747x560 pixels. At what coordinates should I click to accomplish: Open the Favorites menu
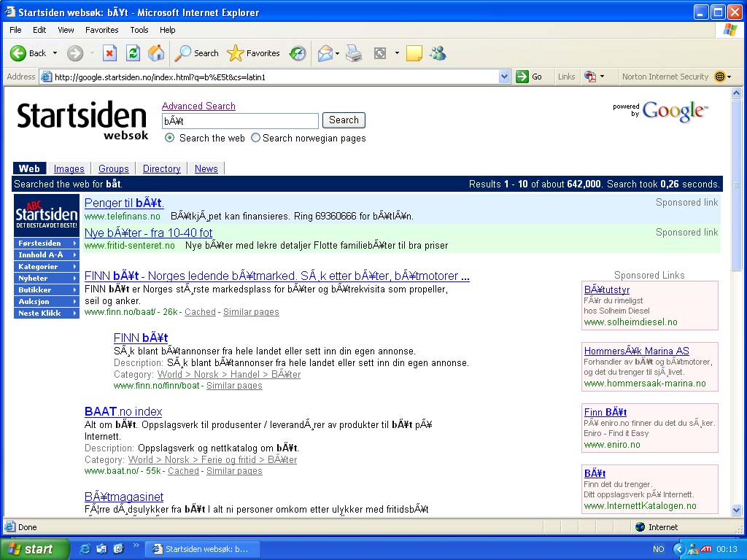click(102, 30)
